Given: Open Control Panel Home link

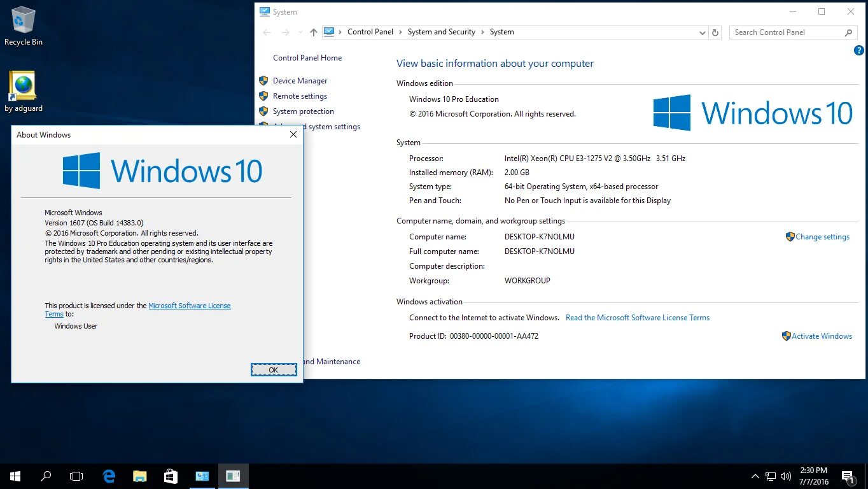Looking at the screenshot, I should point(307,58).
